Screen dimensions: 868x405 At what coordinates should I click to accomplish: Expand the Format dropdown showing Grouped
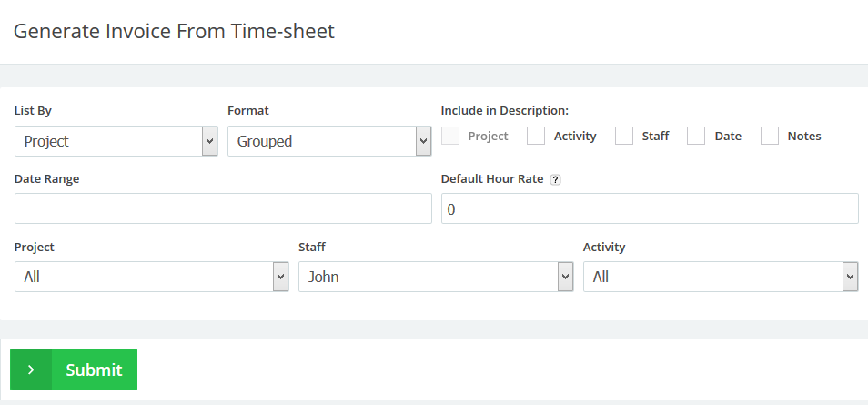328,141
